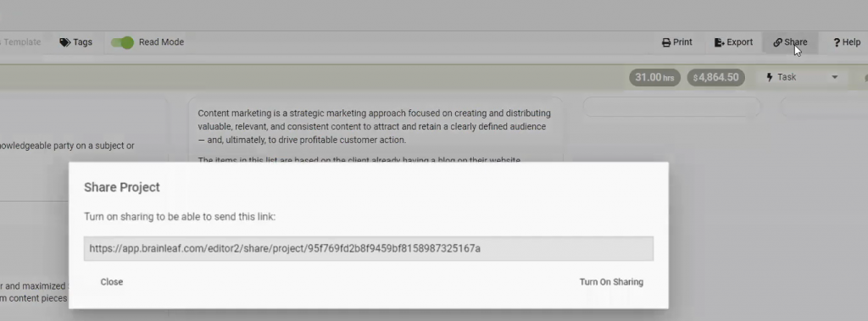Expand the Task dropdown arrow
The height and width of the screenshot is (321, 868).
(835, 77)
